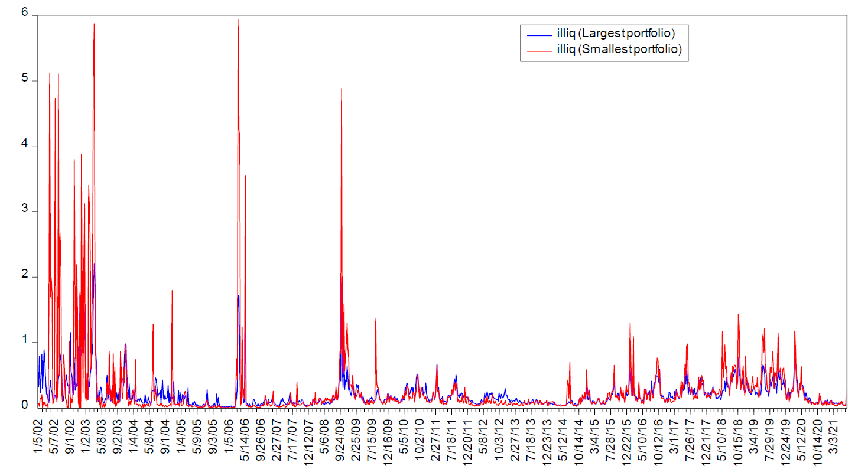This screenshot has height=469, width=868.
Task: Select x-axis date label 2/25/09
Action: point(356,438)
